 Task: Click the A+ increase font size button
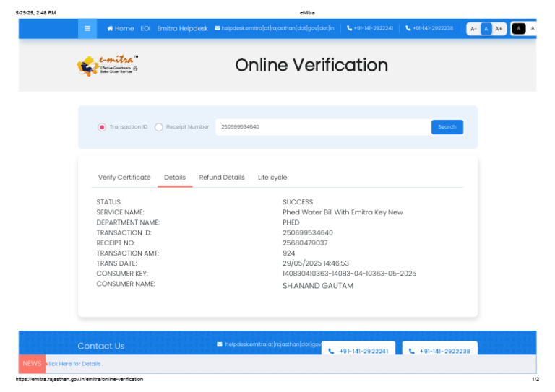click(499, 29)
